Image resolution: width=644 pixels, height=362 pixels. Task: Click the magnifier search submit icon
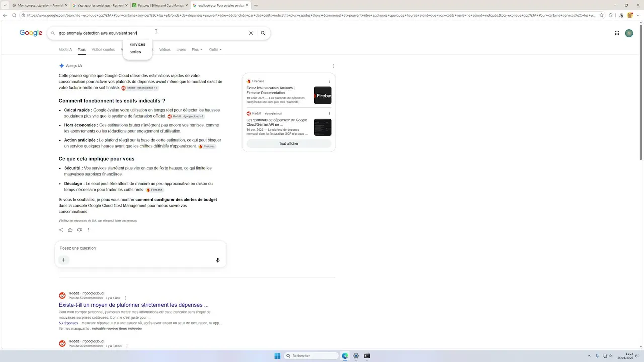pyautogui.click(x=263, y=33)
